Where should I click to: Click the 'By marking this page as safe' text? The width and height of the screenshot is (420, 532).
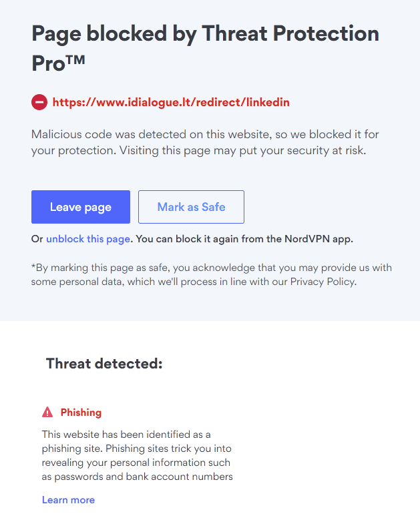click(101, 268)
